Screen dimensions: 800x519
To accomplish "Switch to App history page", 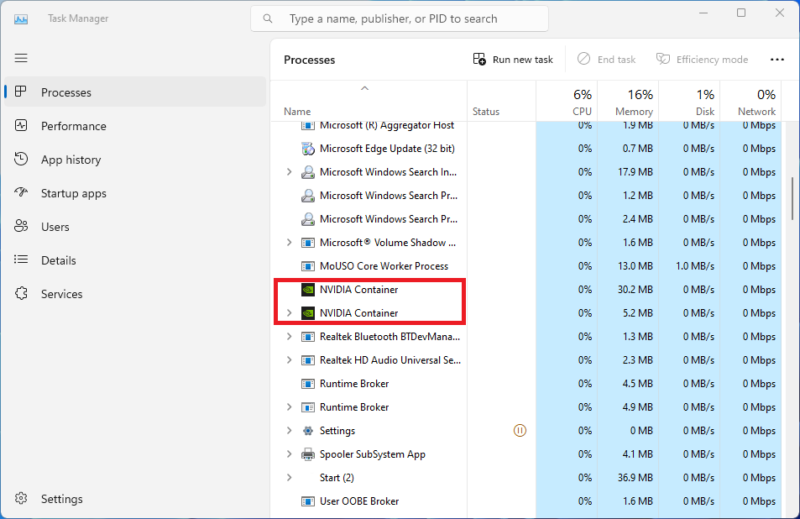I will [x=135, y=159].
